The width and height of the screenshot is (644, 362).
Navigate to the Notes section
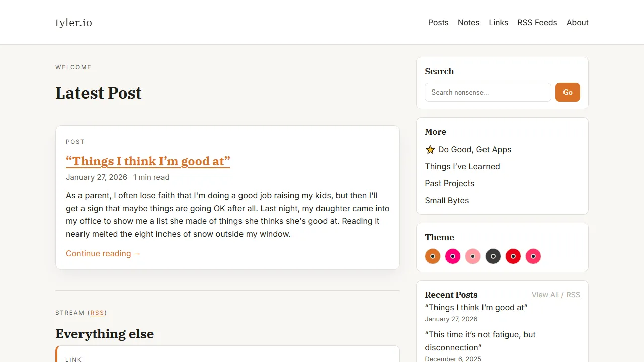(468, 22)
